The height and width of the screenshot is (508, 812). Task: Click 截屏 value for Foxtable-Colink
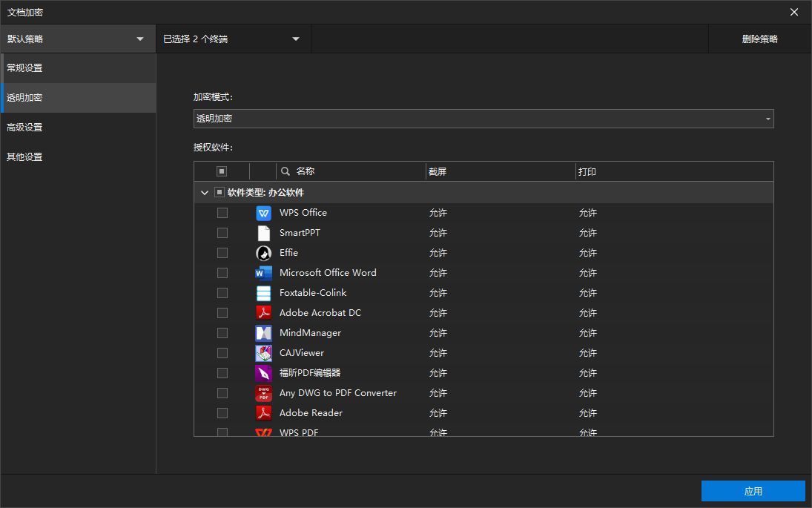click(x=438, y=293)
